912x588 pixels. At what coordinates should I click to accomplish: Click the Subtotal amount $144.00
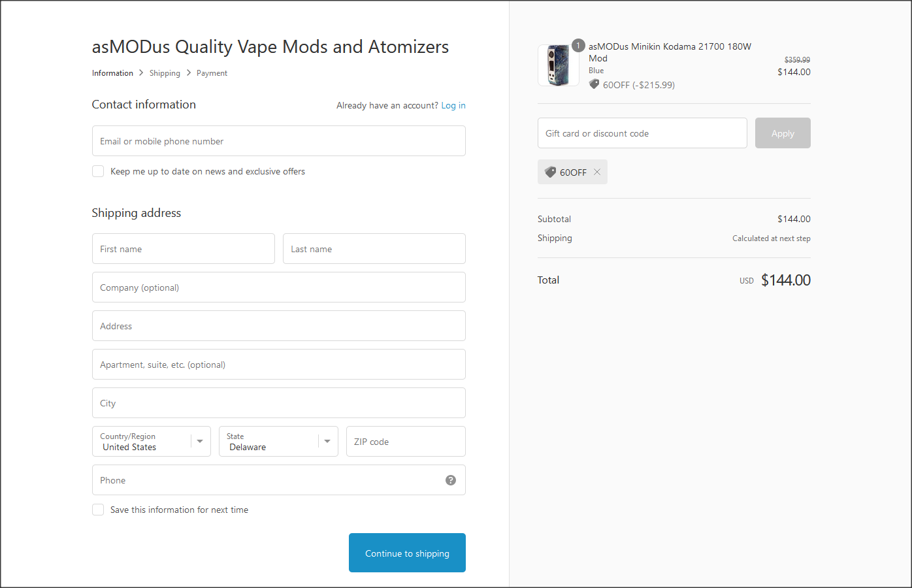794,219
